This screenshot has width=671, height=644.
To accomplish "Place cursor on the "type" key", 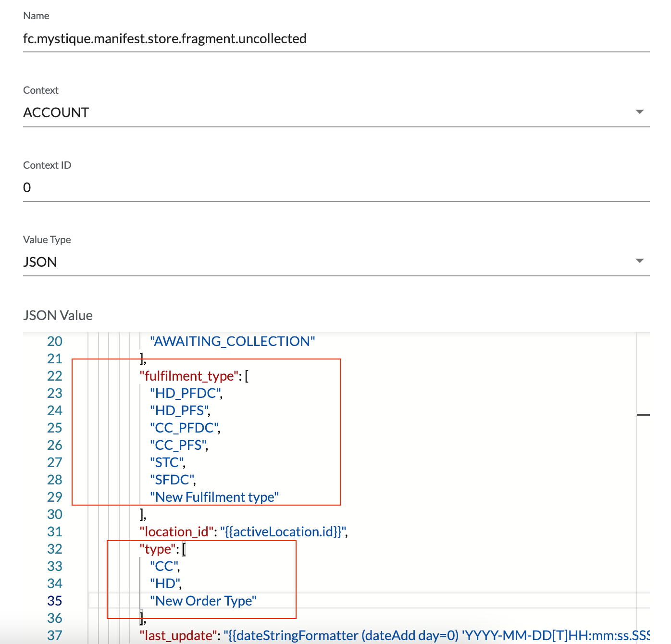I will (158, 549).
